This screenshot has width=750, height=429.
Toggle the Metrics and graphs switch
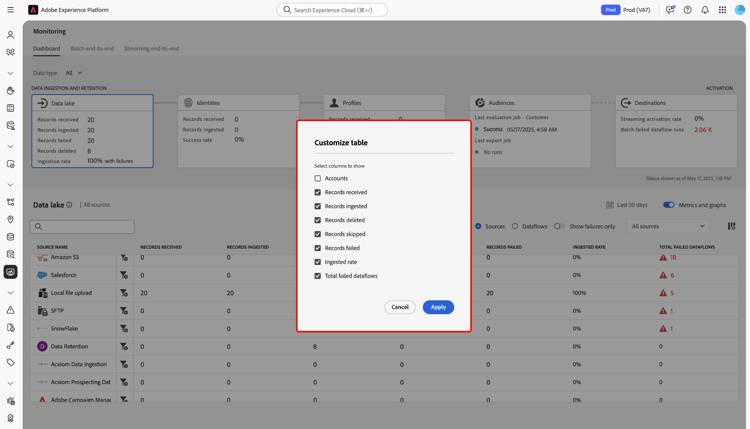669,205
